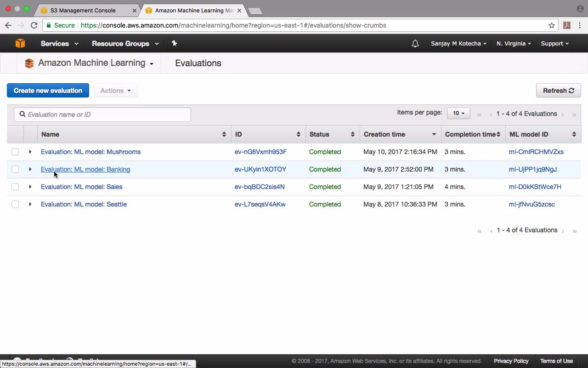The width and height of the screenshot is (588, 368).
Task: Select the Seattle evaluation checkbox
Action: click(15, 204)
